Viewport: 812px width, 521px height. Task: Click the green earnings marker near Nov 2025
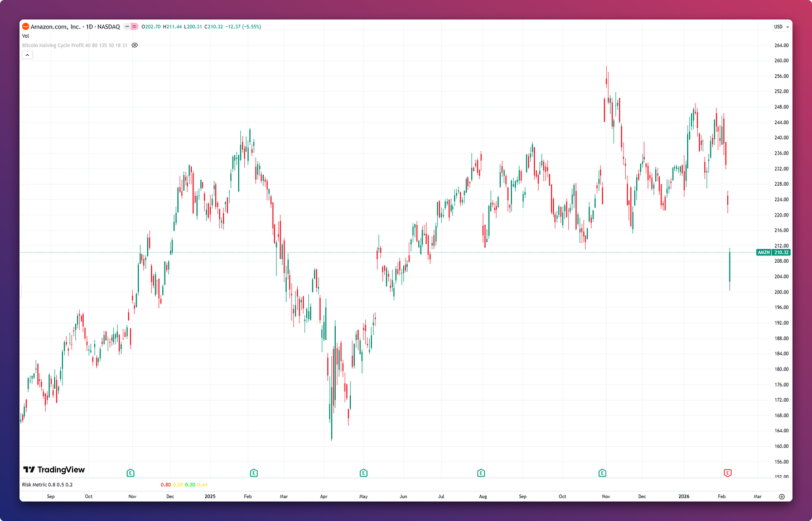coord(602,473)
